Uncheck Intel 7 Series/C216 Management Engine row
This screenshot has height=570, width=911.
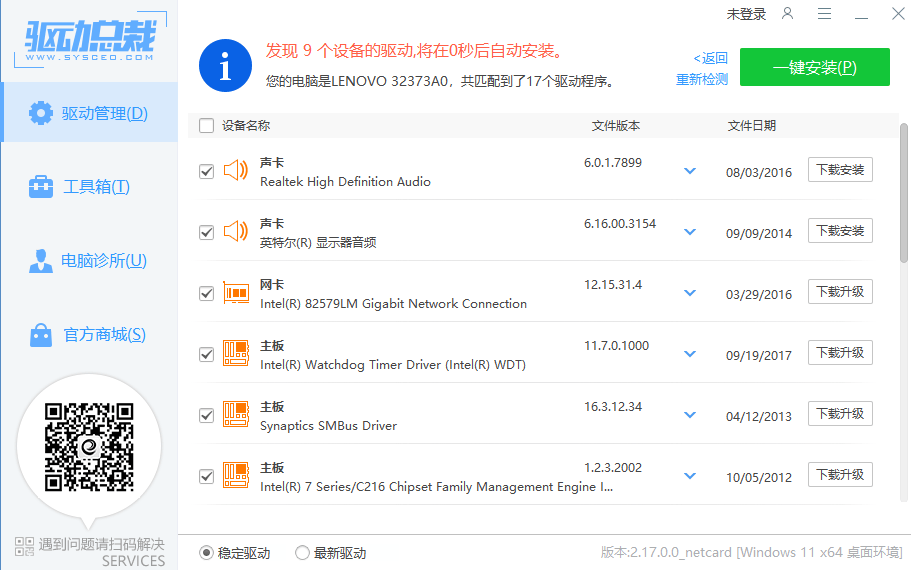point(206,476)
